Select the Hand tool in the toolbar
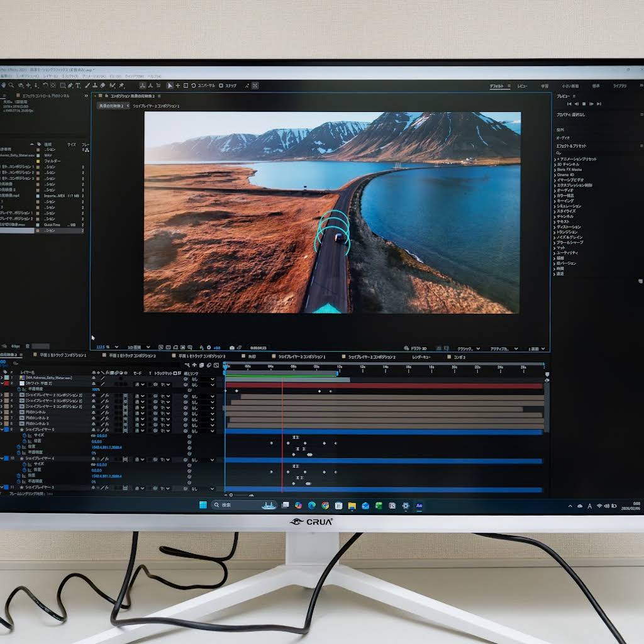644x644 pixels. click(4, 86)
